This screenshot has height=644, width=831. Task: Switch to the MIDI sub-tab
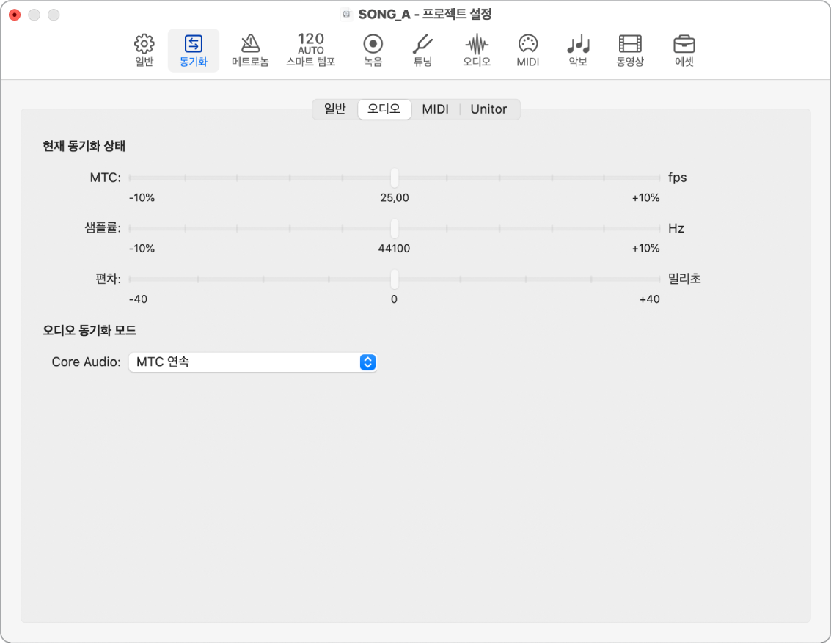pos(435,109)
